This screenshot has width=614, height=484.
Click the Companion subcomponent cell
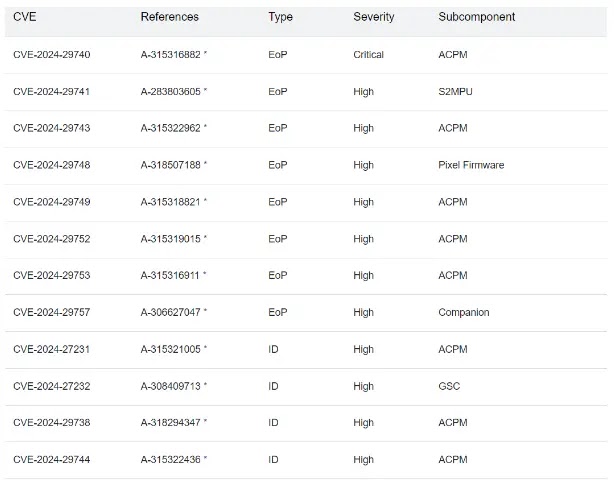[x=464, y=312]
